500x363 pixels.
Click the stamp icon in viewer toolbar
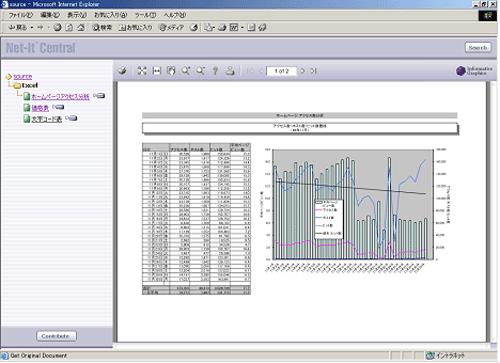pos(230,71)
